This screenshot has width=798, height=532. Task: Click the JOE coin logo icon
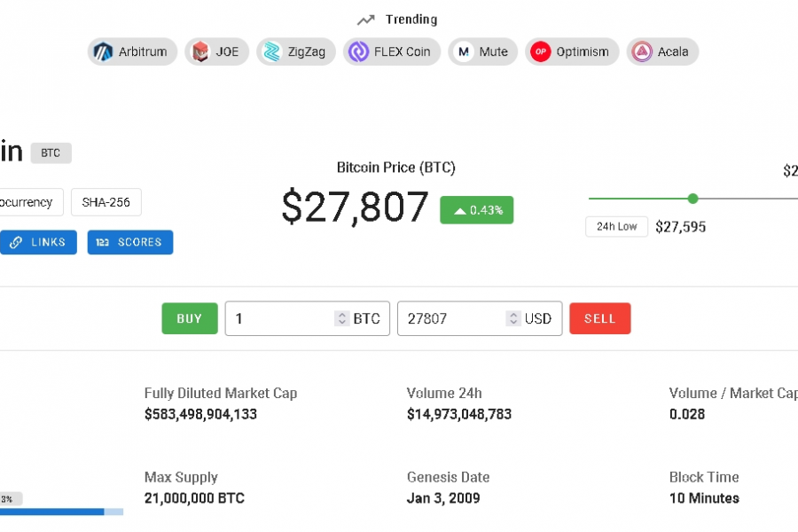click(200, 51)
